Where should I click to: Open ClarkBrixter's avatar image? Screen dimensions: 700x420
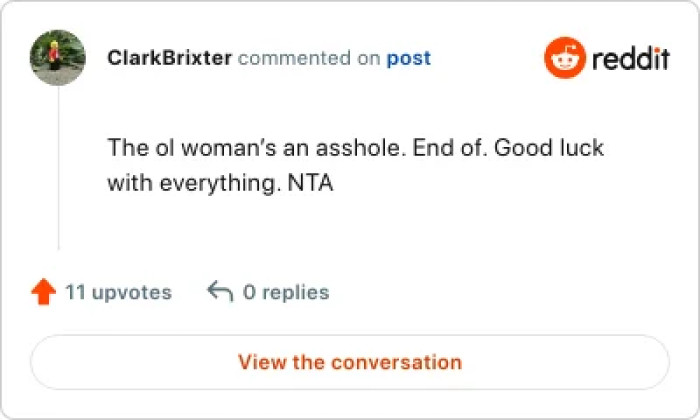(x=57, y=58)
